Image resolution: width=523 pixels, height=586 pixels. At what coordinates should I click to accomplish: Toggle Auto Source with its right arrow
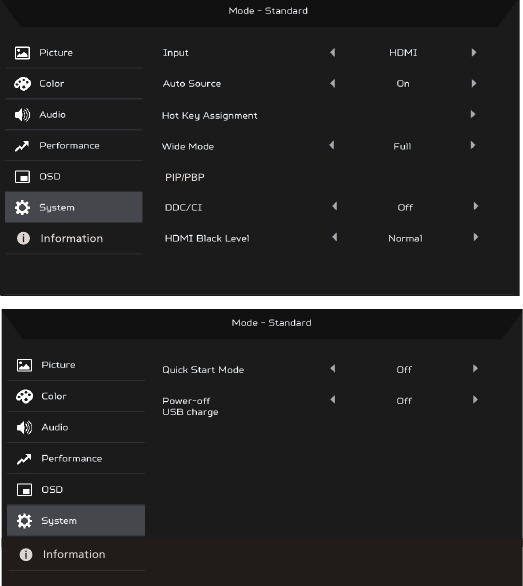click(474, 83)
